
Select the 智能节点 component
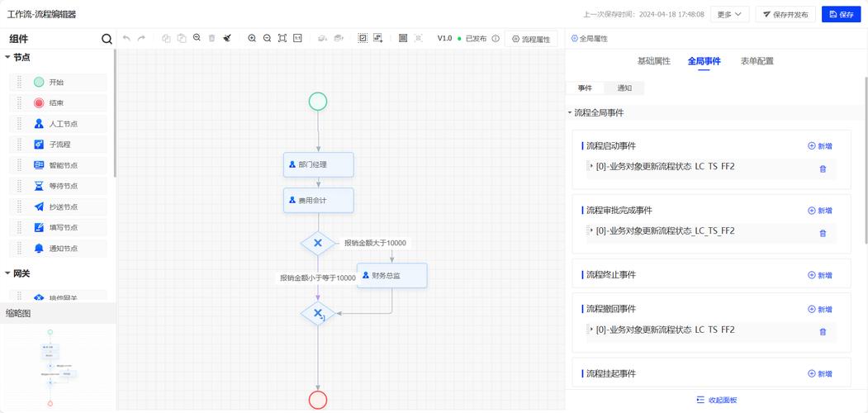pyautogui.click(x=58, y=165)
